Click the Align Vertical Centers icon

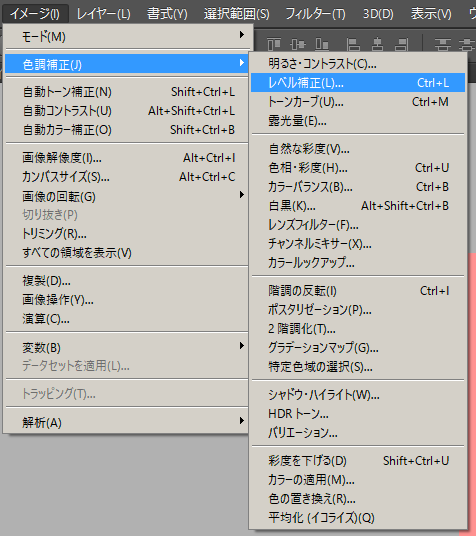click(x=298, y=44)
